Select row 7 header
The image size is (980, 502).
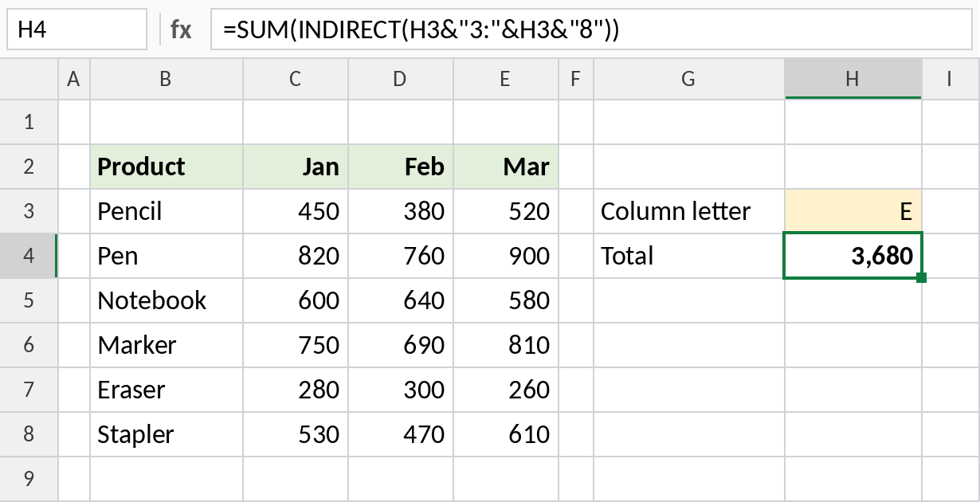click(x=29, y=390)
